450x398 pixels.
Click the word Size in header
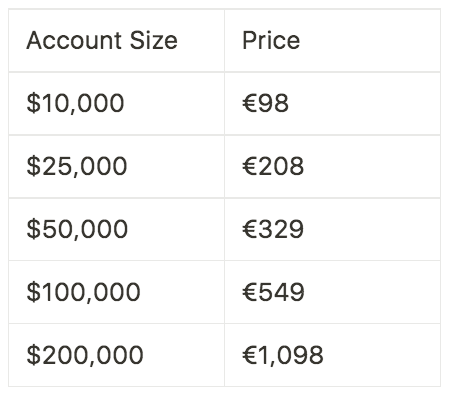click(153, 41)
